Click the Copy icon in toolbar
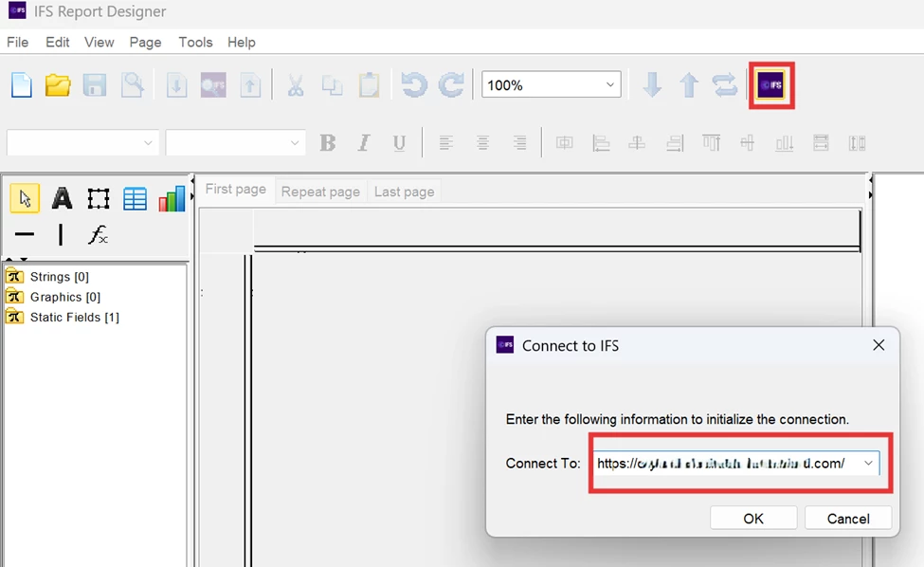The width and height of the screenshot is (924, 567). tap(333, 85)
